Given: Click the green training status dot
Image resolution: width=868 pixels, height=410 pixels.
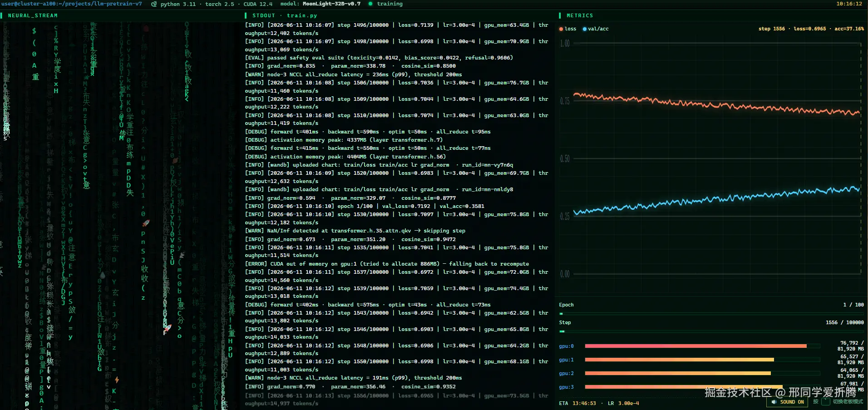Looking at the screenshot, I should tap(370, 4).
